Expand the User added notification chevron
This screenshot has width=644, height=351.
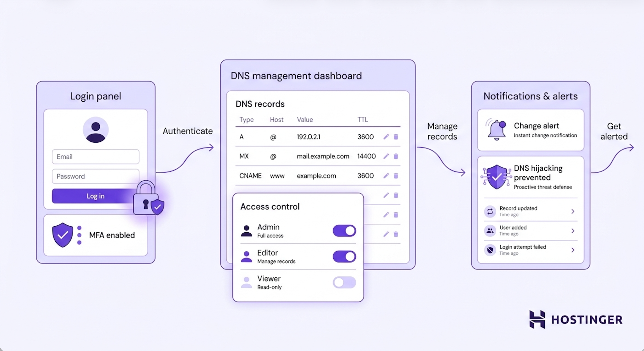coord(573,231)
